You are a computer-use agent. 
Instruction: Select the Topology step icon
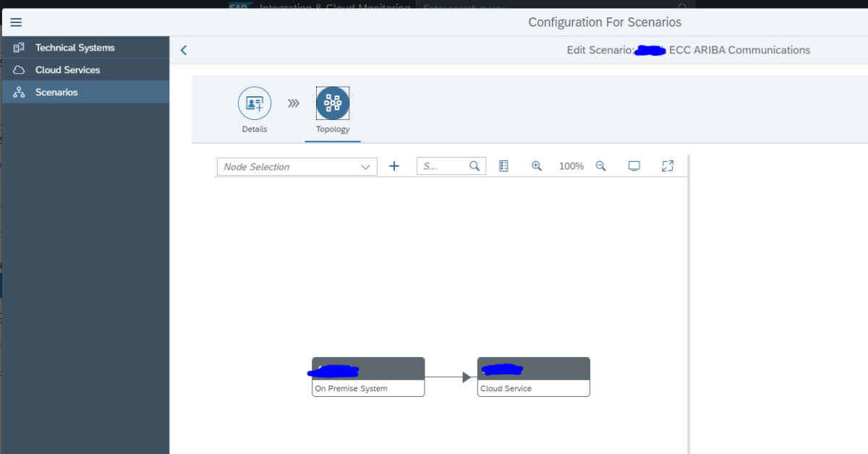[x=332, y=103]
